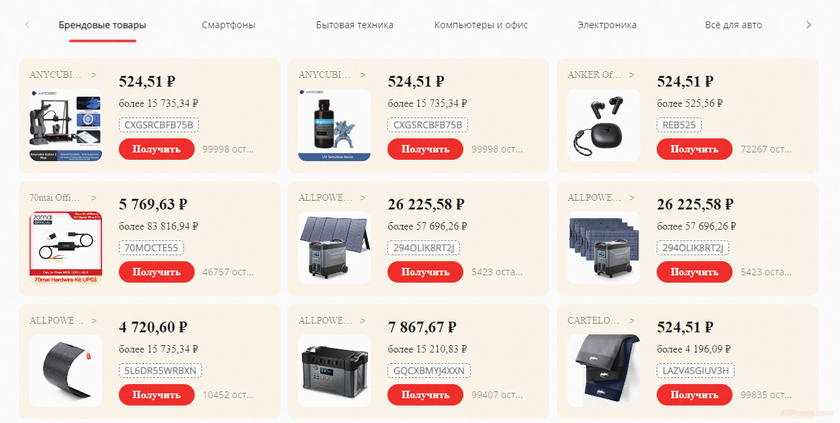This screenshot has width=840, height=423.
Task: Open the 70mai Hardwire Kit image
Action: click(x=65, y=247)
